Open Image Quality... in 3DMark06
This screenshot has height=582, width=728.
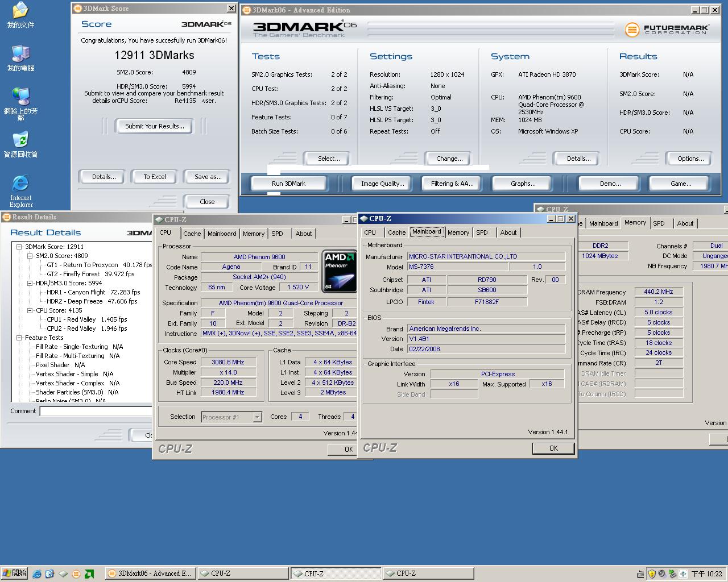tap(382, 184)
